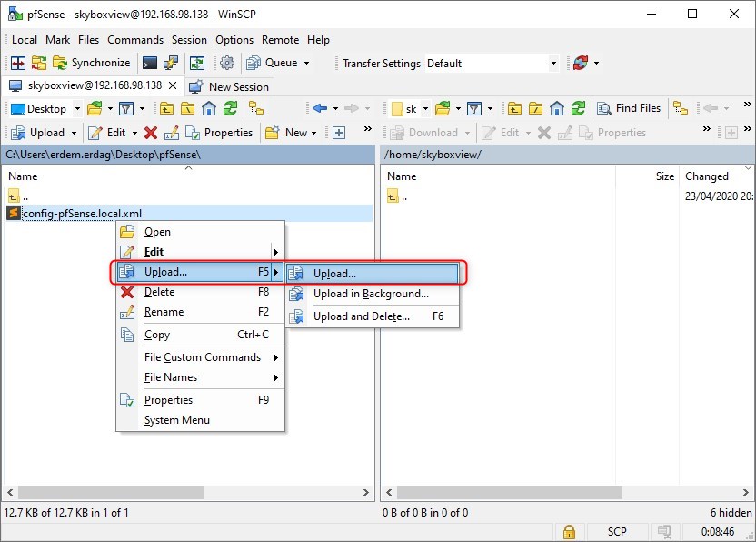Launch PuTTY via the lightning monitor icon
Viewport: 756px width, 542px height.
tap(171, 63)
